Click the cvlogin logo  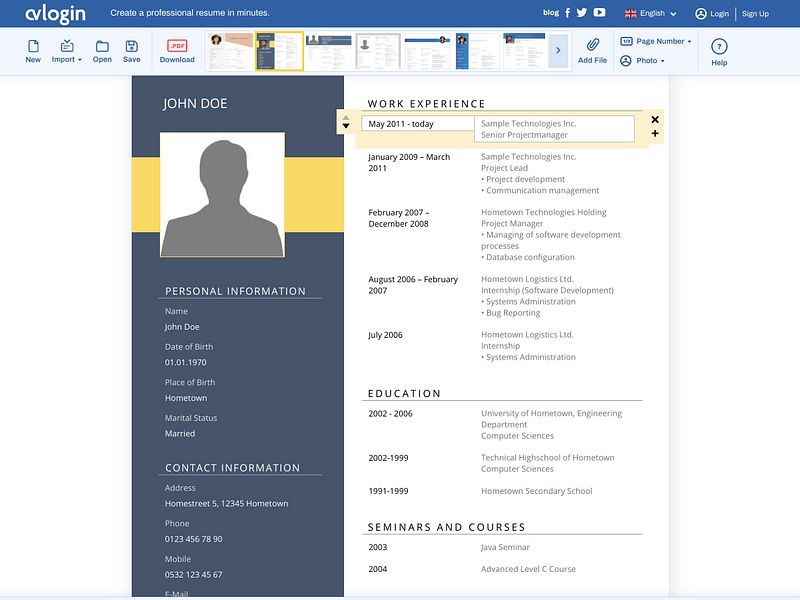point(55,14)
